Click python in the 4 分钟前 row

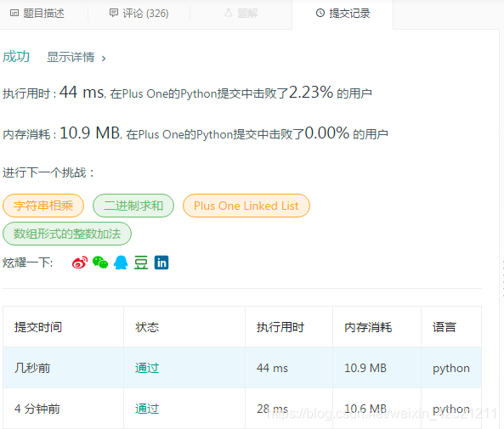pyautogui.click(x=451, y=409)
